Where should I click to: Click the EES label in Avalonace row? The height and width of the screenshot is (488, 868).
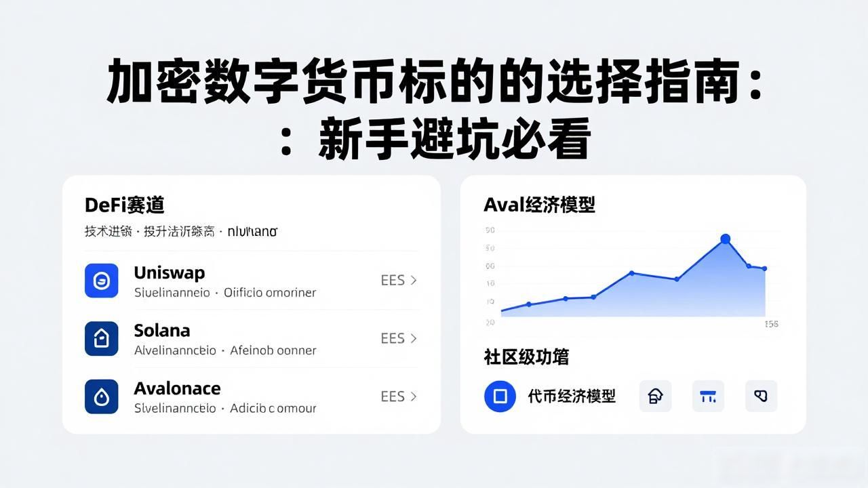point(393,396)
